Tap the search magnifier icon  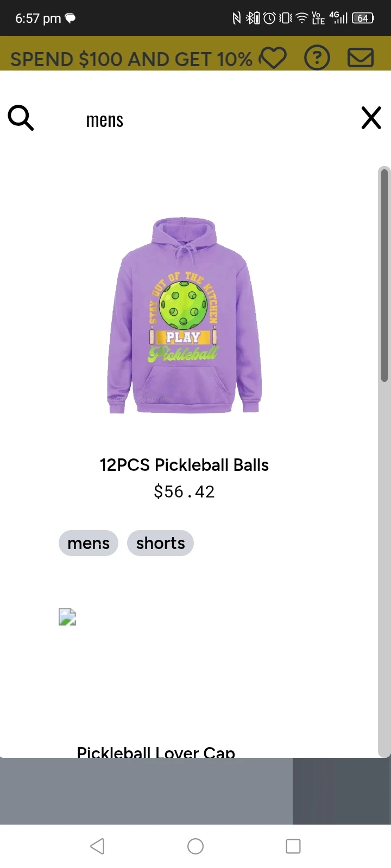pos(21,118)
